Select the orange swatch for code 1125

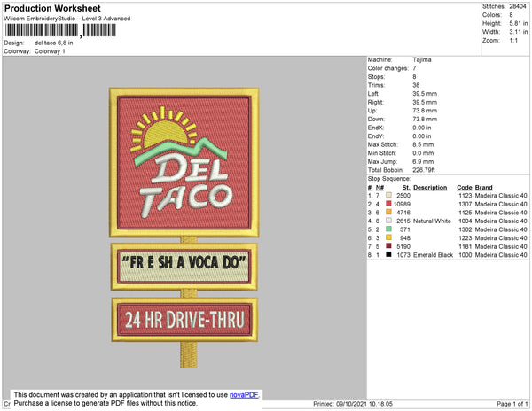(x=389, y=212)
